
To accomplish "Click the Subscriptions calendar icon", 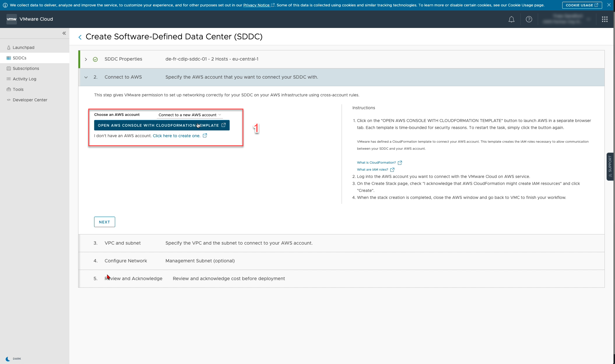I will pos(9,68).
